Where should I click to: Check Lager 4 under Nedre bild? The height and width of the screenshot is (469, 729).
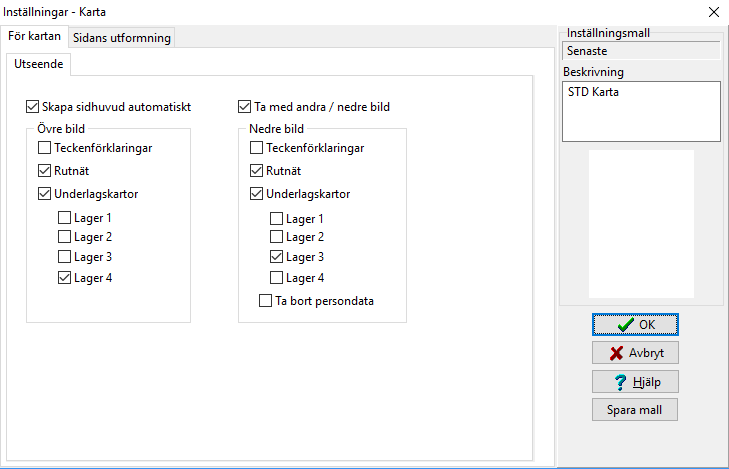[276, 277]
